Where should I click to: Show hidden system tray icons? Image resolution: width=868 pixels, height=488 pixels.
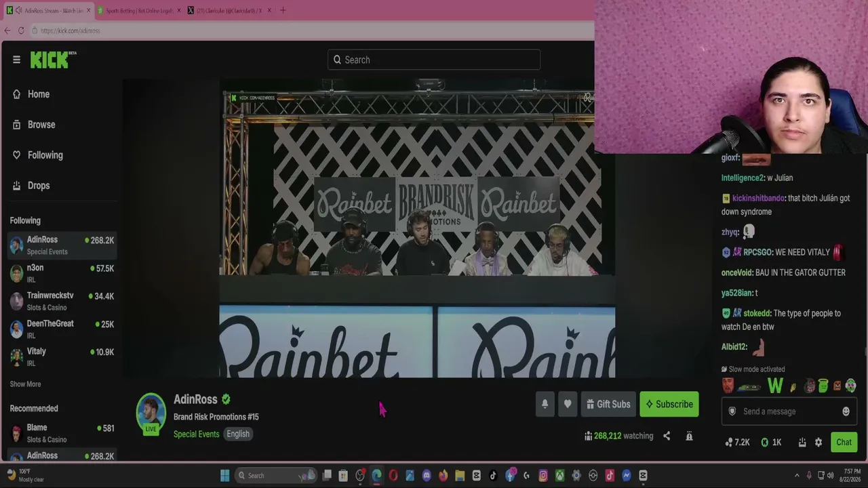click(x=797, y=475)
